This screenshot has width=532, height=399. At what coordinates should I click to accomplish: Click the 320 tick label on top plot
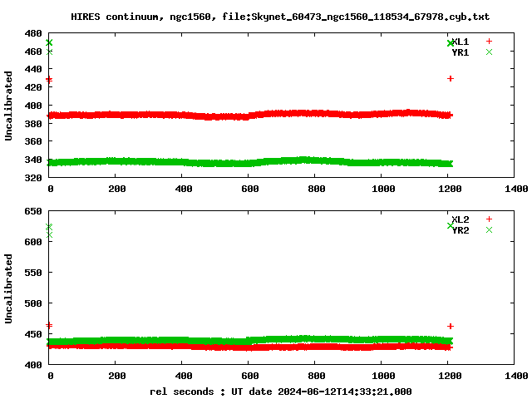33,178
